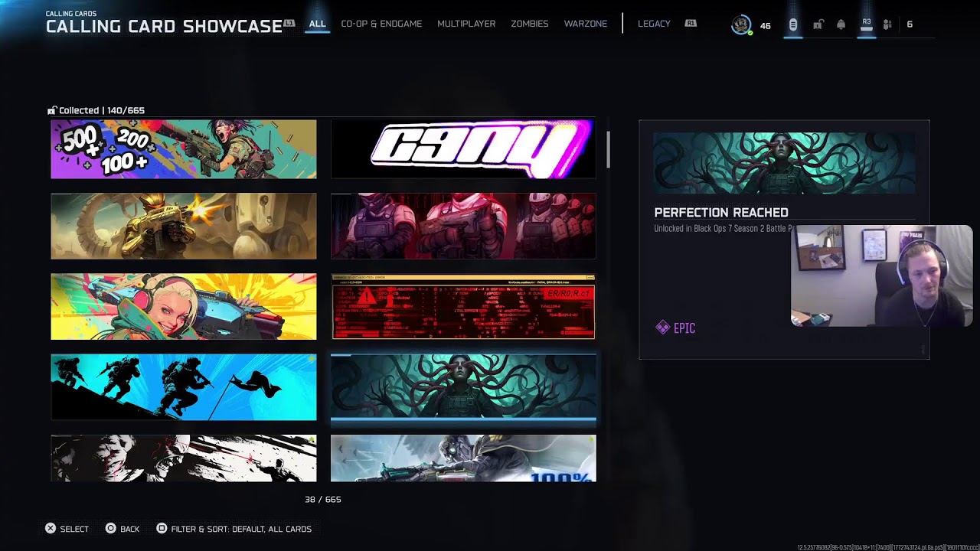This screenshot has height=551, width=980.
Task: Click the SELECT prompt label
Action: coord(74,529)
